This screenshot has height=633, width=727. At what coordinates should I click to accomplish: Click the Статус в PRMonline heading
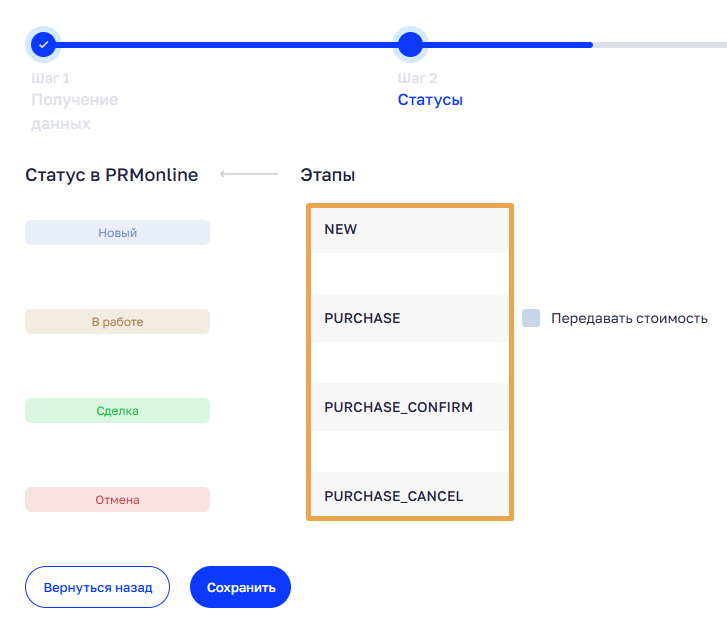pyautogui.click(x=111, y=175)
